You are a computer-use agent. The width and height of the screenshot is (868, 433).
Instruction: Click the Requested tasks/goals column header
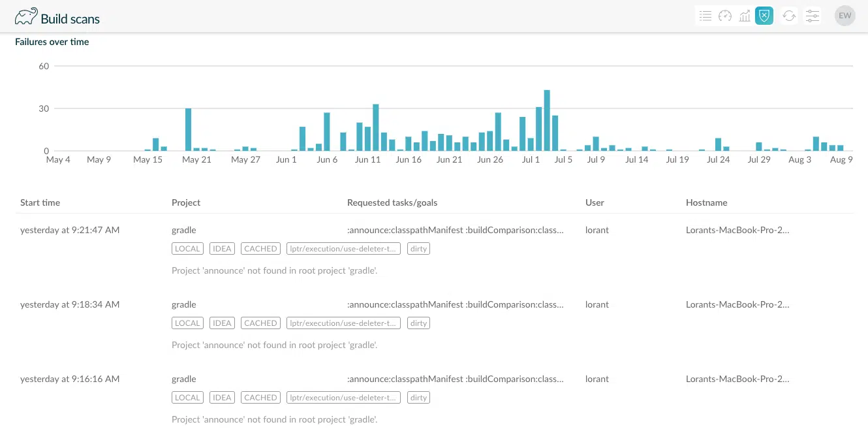[392, 202]
